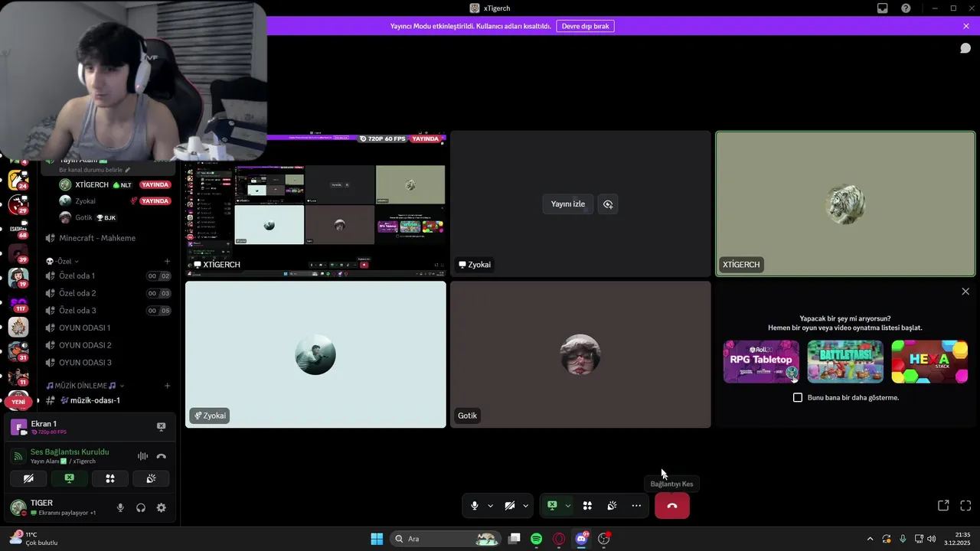Start an activity from call controls

click(x=587, y=506)
